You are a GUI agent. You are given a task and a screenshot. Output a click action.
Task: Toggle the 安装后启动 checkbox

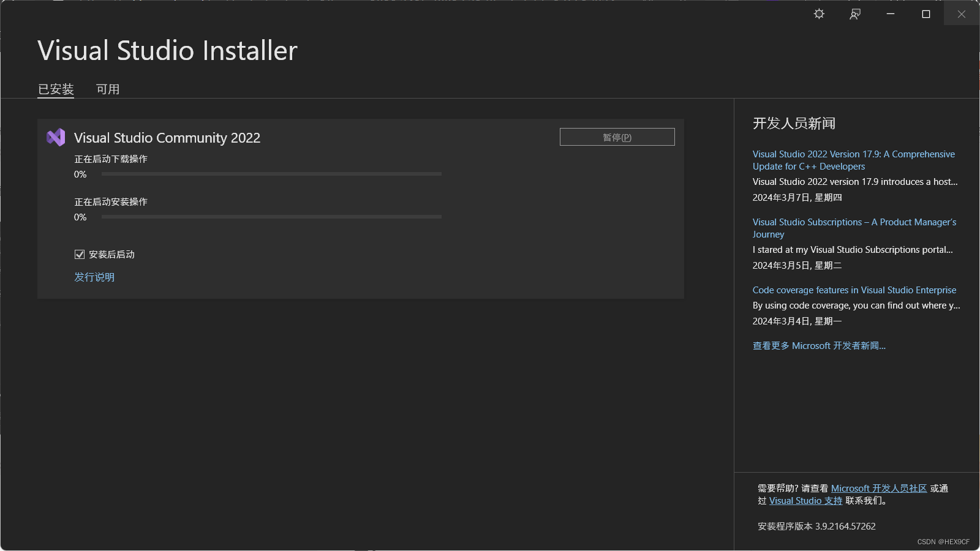pyautogui.click(x=80, y=254)
